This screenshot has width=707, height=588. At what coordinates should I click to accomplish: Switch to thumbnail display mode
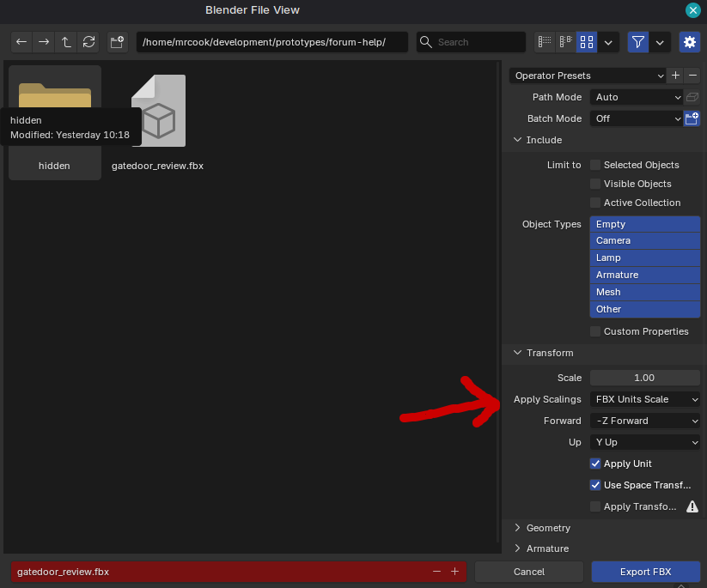click(x=587, y=42)
